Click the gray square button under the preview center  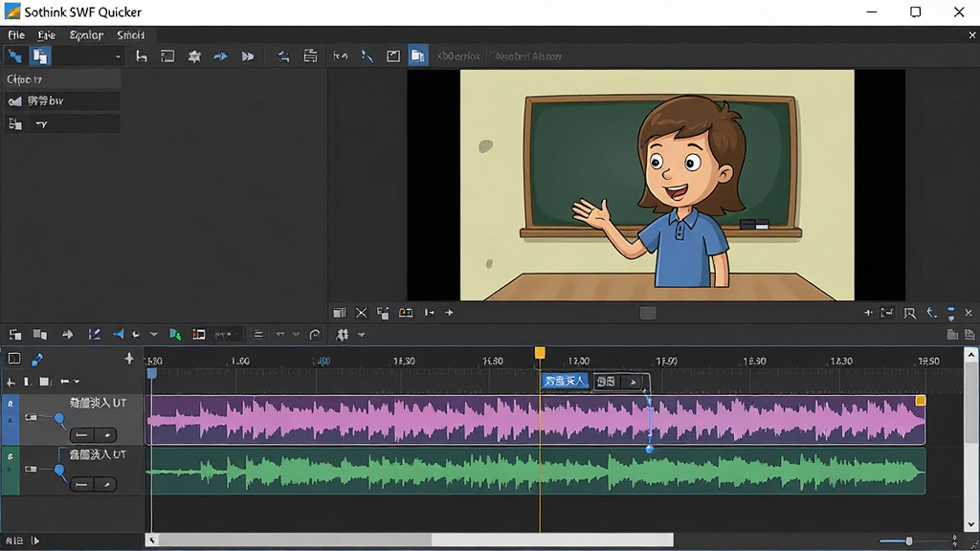coord(648,313)
